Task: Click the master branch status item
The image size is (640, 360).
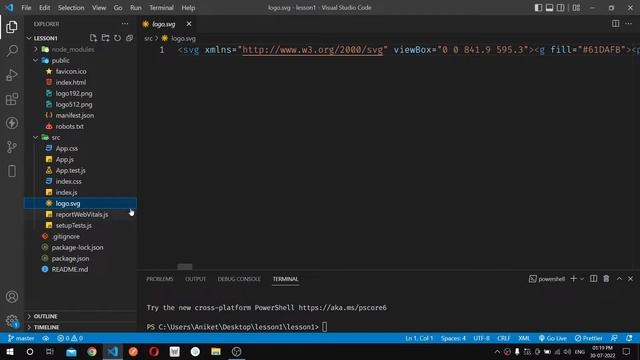Action: [21, 338]
